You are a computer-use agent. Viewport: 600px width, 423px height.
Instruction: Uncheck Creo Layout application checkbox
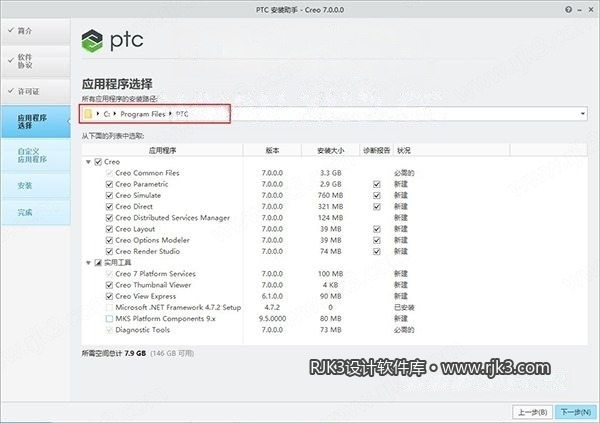coord(109,229)
